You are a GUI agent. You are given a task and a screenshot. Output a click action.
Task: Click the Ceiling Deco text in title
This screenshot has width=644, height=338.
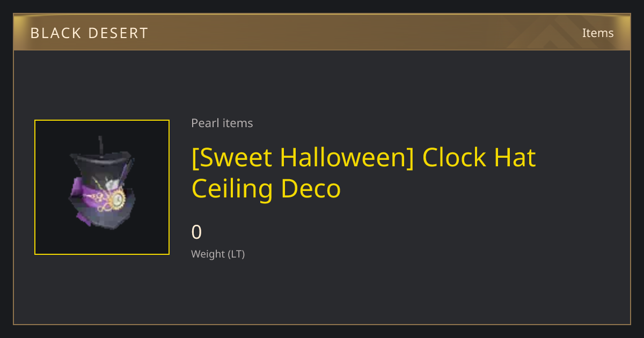pos(266,189)
